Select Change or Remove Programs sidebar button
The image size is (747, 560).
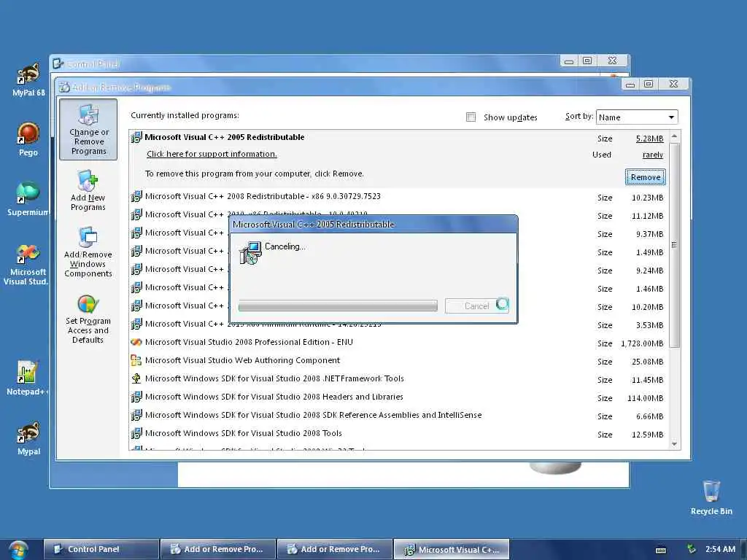pyautogui.click(x=88, y=130)
